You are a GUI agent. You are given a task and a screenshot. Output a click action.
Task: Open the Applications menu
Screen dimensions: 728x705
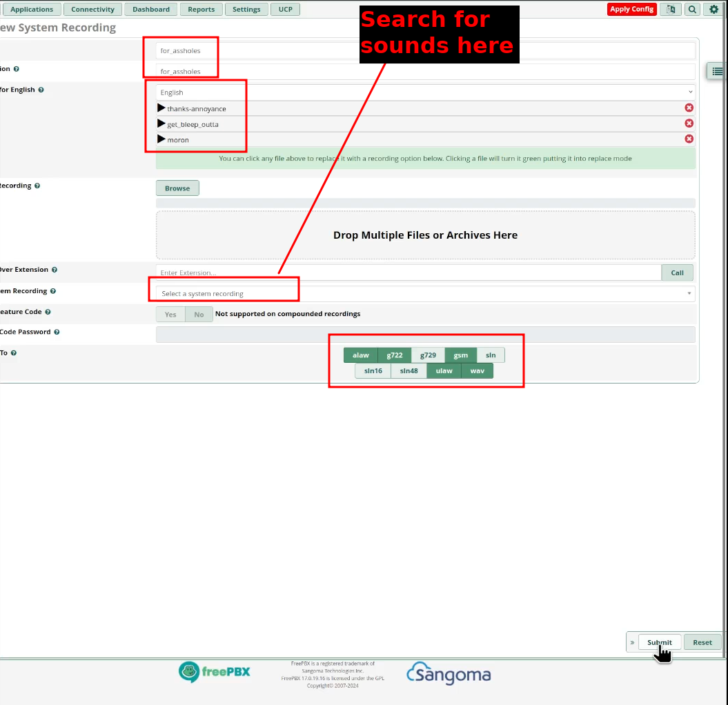tap(32, 9)
